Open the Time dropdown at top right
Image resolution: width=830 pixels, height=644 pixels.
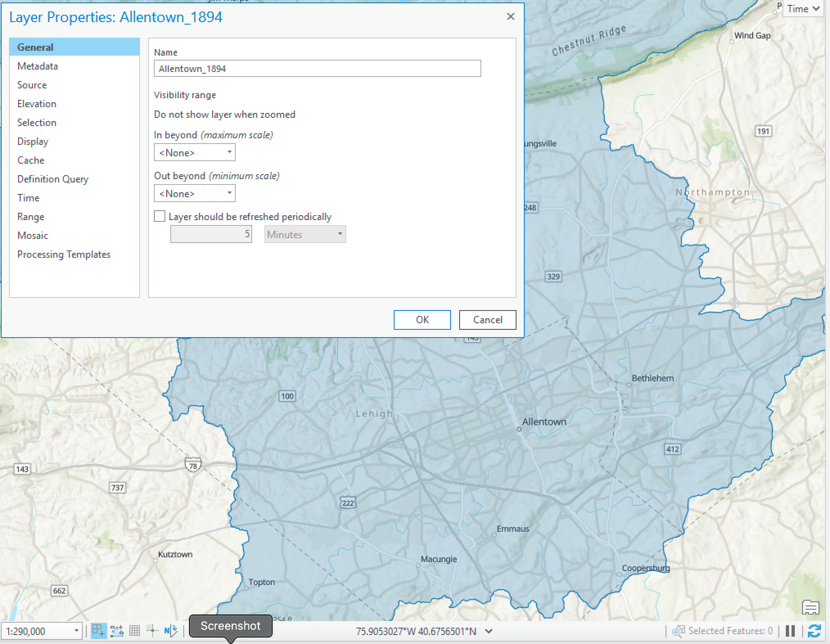(x=803, y=9)
